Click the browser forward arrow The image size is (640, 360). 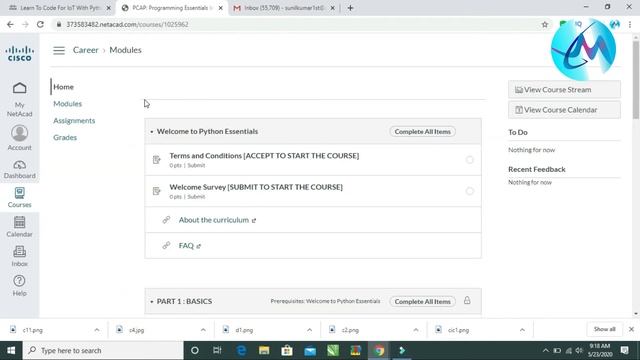(x=25, y=24)
